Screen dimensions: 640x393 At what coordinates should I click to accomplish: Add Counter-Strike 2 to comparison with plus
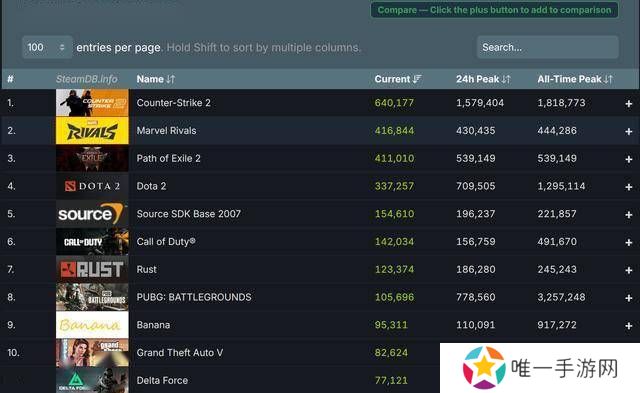pyautogui.click(x=629, y=104)
